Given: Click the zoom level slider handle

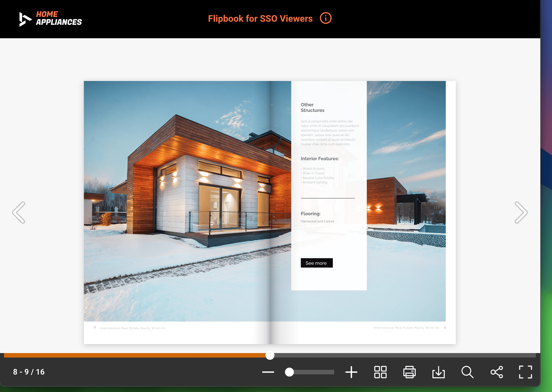Looking at the screenshot, I should coord(289,372).
